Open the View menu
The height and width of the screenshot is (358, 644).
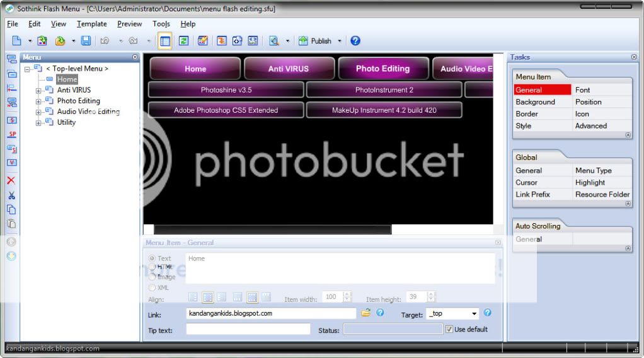tap(59, 24)
